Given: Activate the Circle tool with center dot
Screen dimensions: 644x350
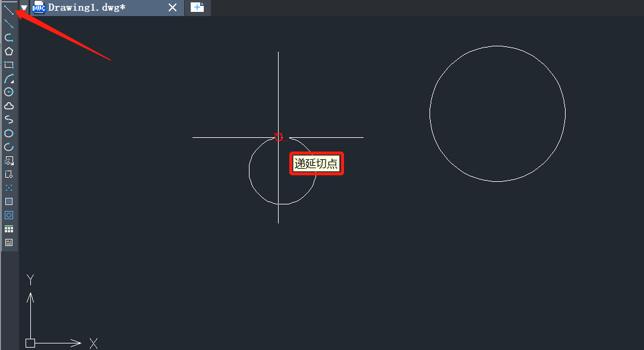Looking at the screenshot, I should pos(9,92).
